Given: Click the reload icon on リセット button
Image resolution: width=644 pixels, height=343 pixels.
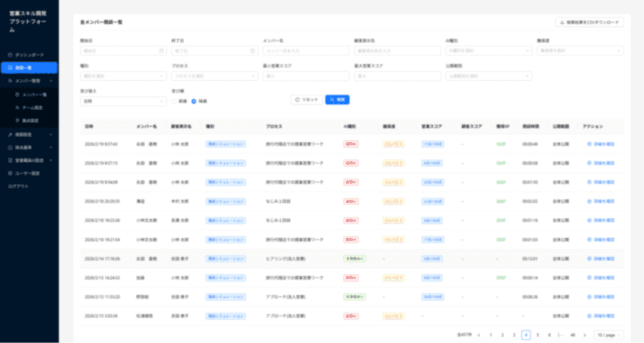Looking at the screenshot, I should [x=297, y=100].
